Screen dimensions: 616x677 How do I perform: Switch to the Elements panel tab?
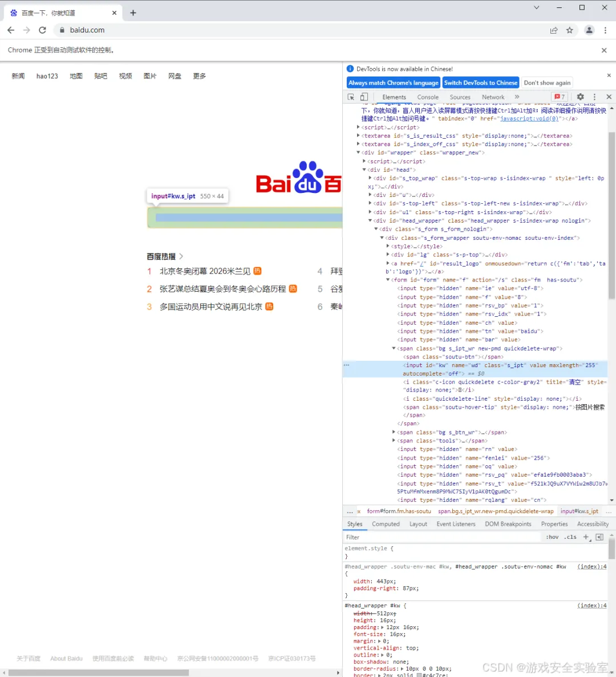(x=394, y=97)
